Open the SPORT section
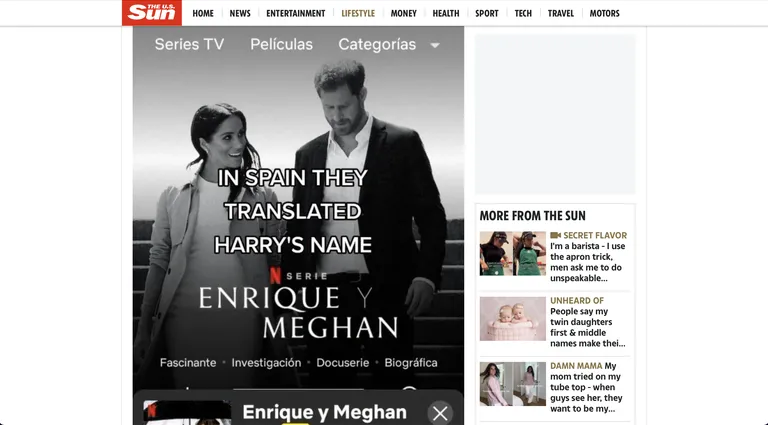 (486, 13)
